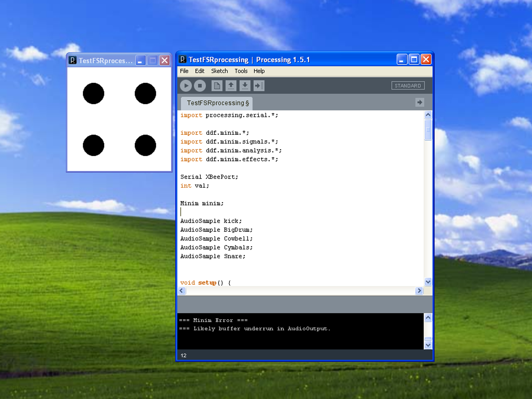This screenshot has width=532, height=399.
Task: Open the tab options arrow menu
Action: pyautogui.click(x=420, y=102)
